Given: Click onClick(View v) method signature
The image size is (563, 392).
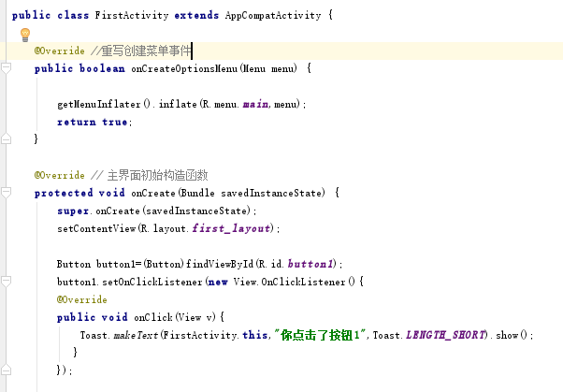Looking at the screenshot, I should pos(175,317).
